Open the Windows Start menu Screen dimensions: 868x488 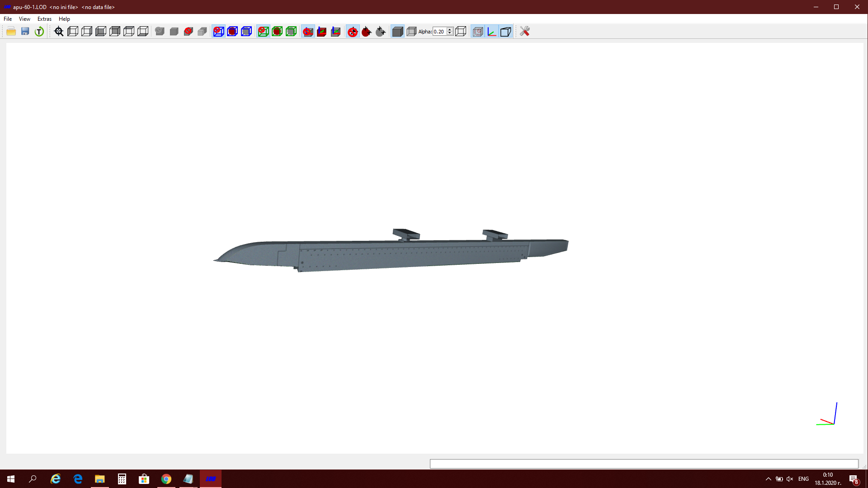click(x=11, y=479)
